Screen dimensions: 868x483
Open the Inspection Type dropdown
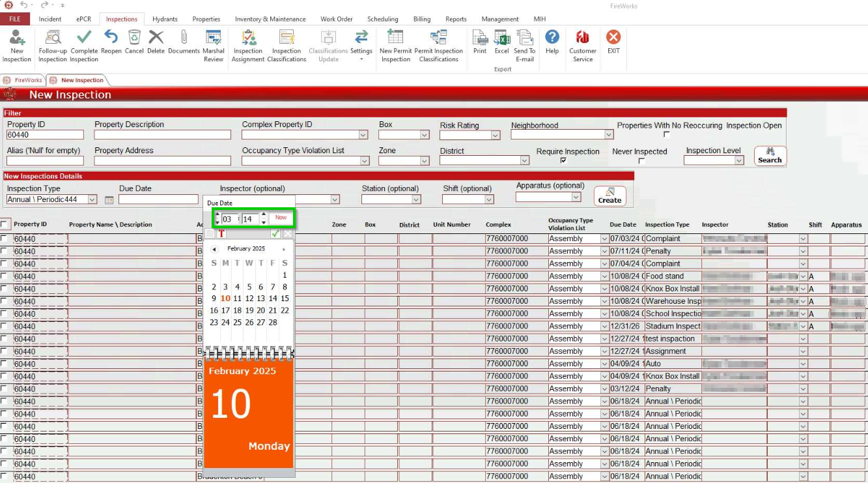92,199
